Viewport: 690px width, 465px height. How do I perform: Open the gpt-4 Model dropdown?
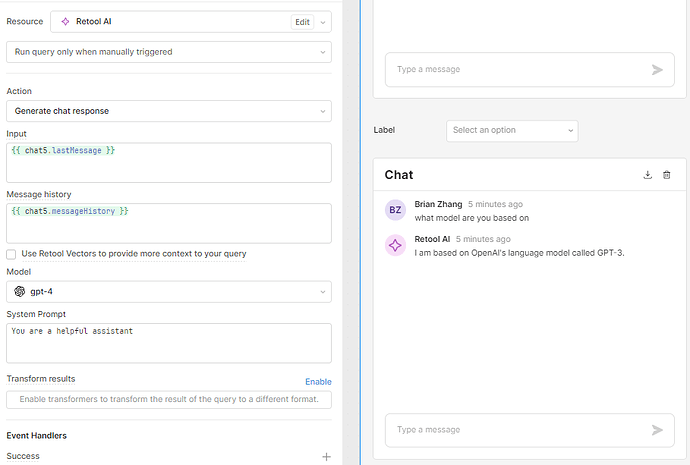coord(169,292)
